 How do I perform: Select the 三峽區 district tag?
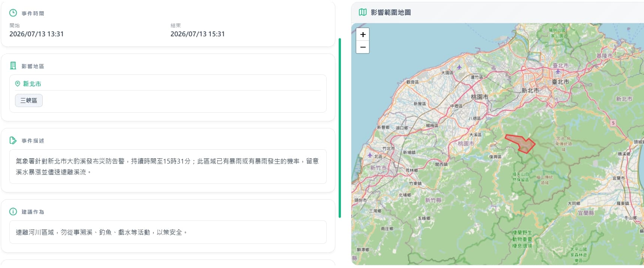click(29, 100)
